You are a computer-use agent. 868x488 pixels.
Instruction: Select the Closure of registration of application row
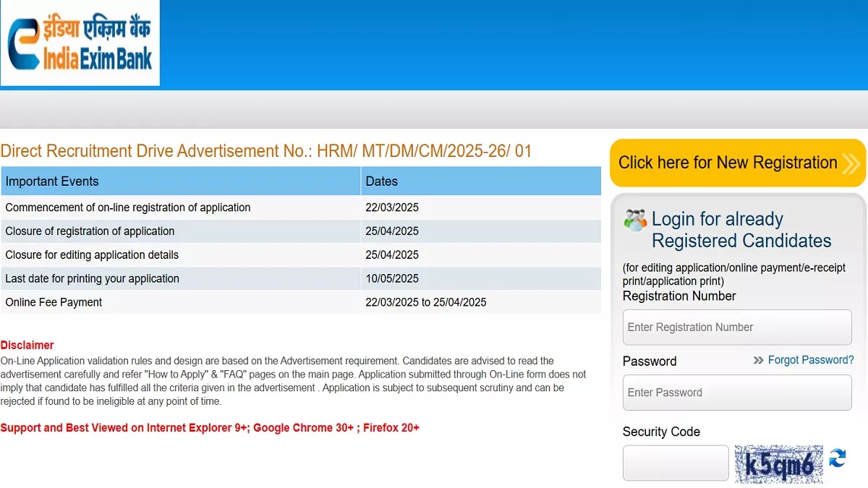tap(90, 231)
